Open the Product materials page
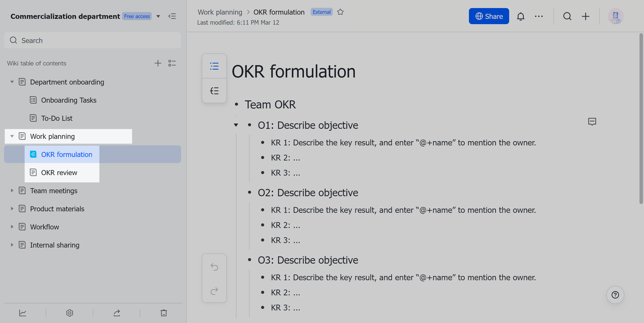The height and width of the screenshot is (323, 644). click(x=57, y=208)
